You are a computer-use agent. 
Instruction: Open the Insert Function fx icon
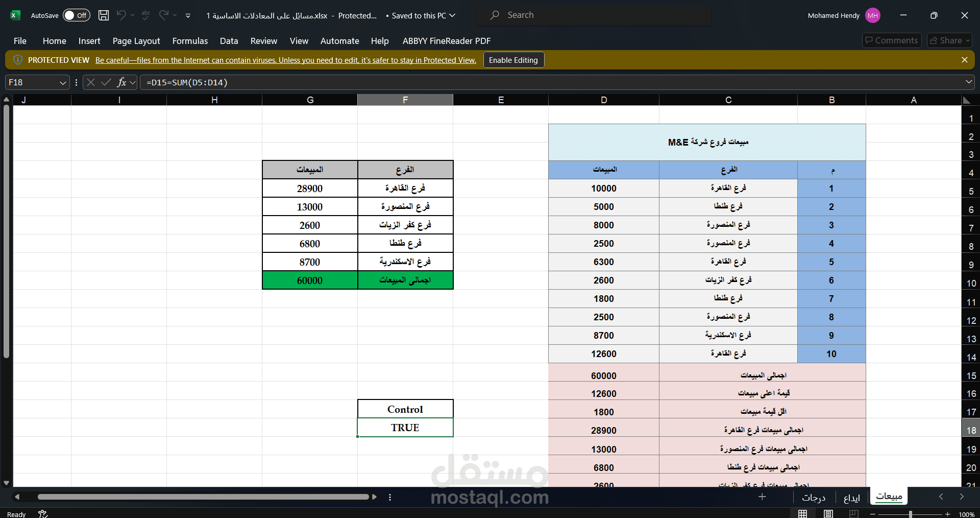pos(122,82)
